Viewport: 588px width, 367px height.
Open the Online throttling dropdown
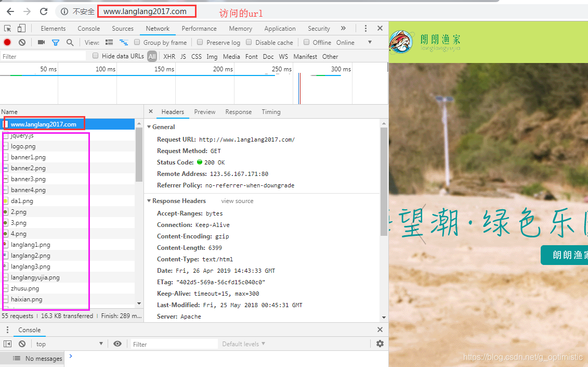[x=355, y=43]
